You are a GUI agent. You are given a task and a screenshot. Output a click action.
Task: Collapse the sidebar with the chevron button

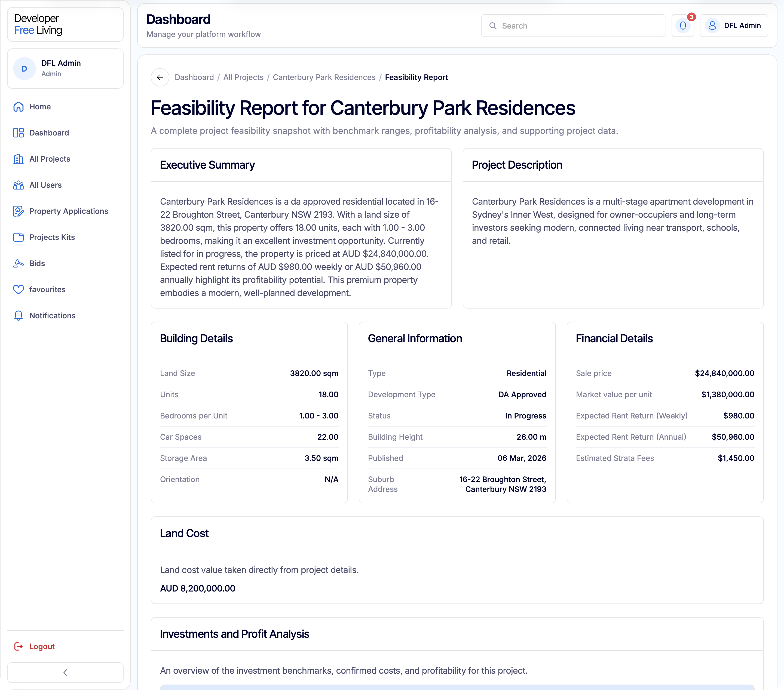pyautogui.click(x=65, y=672)
